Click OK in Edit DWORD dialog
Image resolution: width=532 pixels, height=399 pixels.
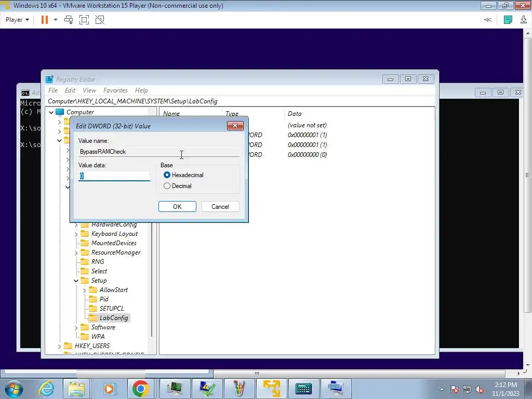pyautogui.click(x=177, y=207)
